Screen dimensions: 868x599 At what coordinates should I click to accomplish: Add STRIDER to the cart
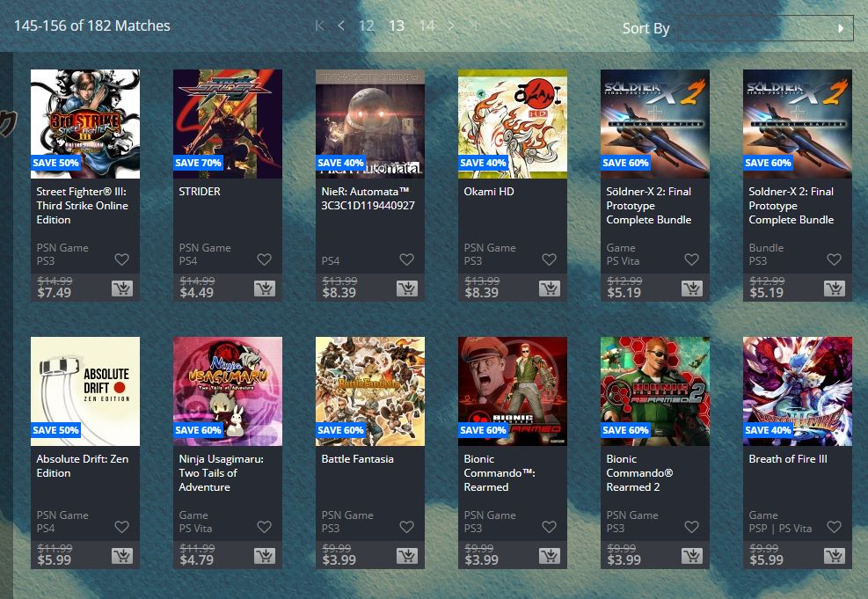[265, 288]
